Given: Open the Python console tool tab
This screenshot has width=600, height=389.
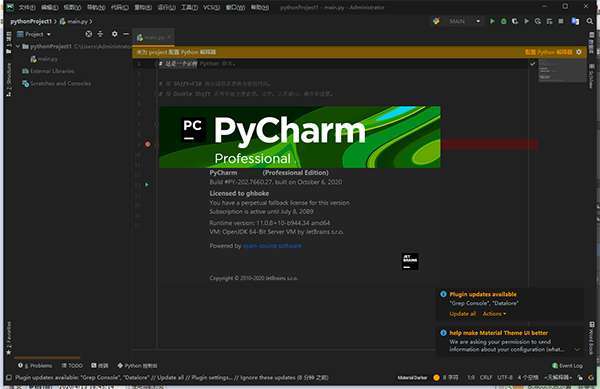Looking at the screenshot, I should 137,366.
